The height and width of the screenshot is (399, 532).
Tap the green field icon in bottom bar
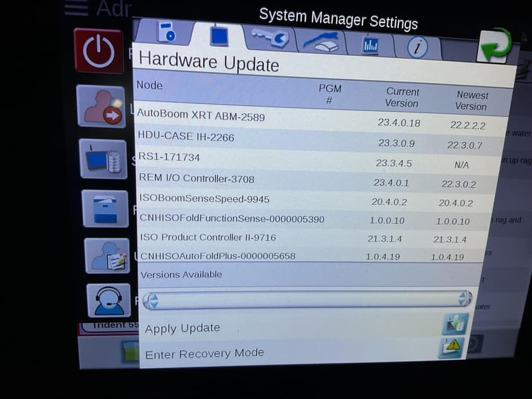point(131,352)
